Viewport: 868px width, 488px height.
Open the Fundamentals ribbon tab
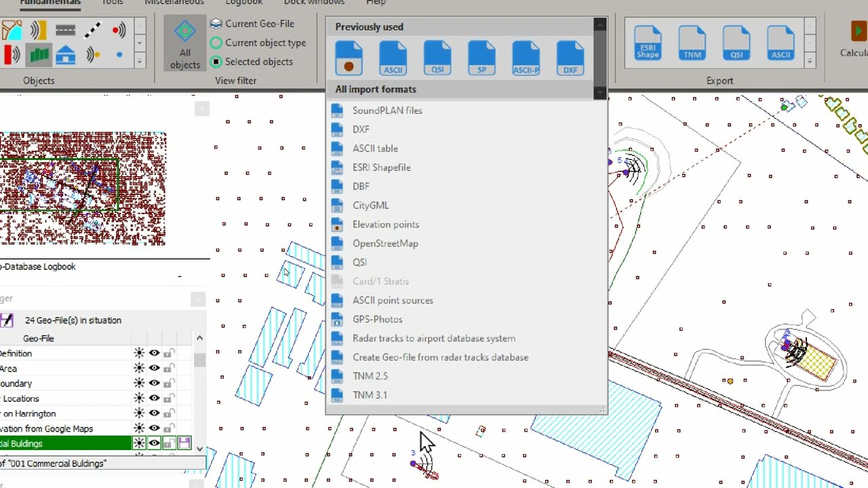(50, 3)
